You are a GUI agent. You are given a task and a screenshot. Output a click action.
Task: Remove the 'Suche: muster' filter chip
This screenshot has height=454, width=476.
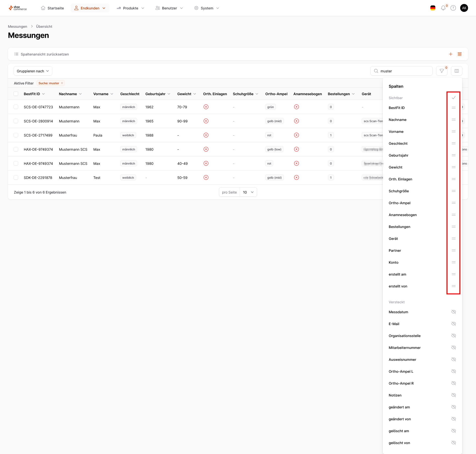(x=62, y=83)
